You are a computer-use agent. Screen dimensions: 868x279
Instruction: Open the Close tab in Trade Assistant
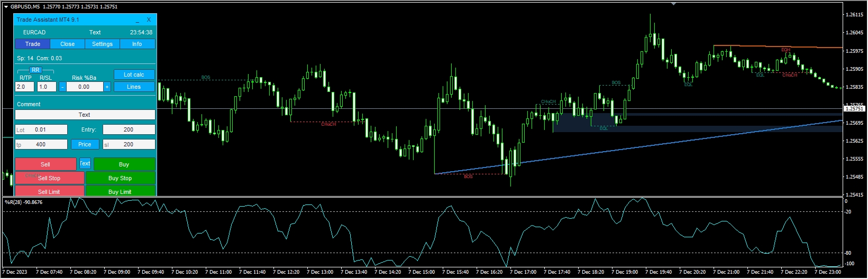tap(68, 44)
